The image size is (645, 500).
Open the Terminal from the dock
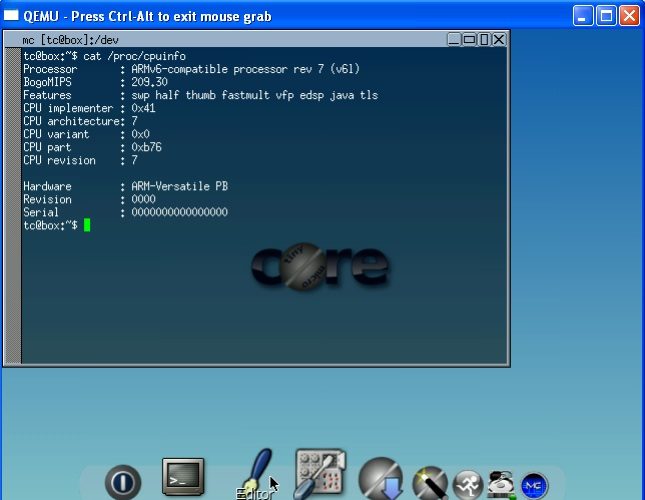coord(183,477)
